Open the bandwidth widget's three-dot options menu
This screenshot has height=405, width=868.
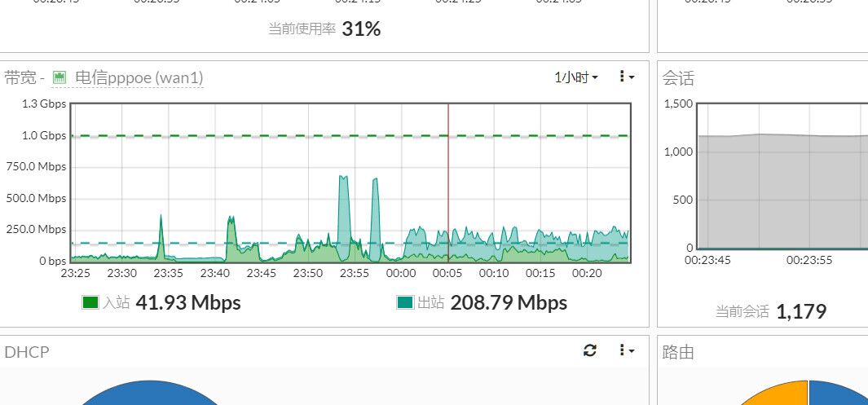click(x=625, y=77)
